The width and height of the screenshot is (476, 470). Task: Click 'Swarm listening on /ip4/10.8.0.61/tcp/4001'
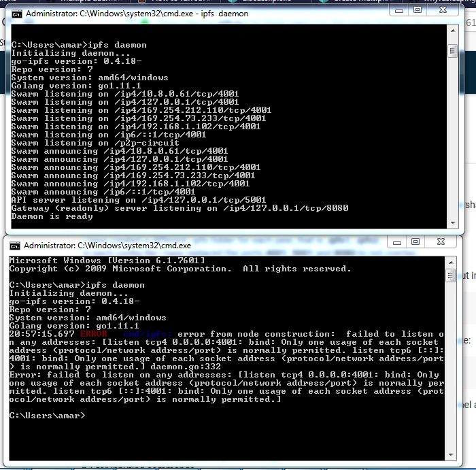(124, 94)
